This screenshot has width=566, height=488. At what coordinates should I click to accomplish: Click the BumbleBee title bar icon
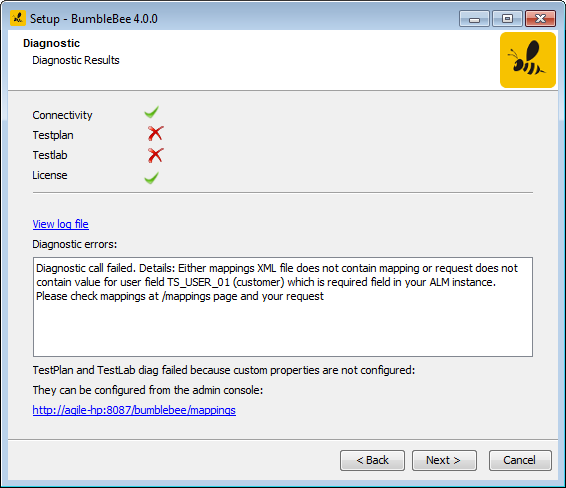pos(18,18)
